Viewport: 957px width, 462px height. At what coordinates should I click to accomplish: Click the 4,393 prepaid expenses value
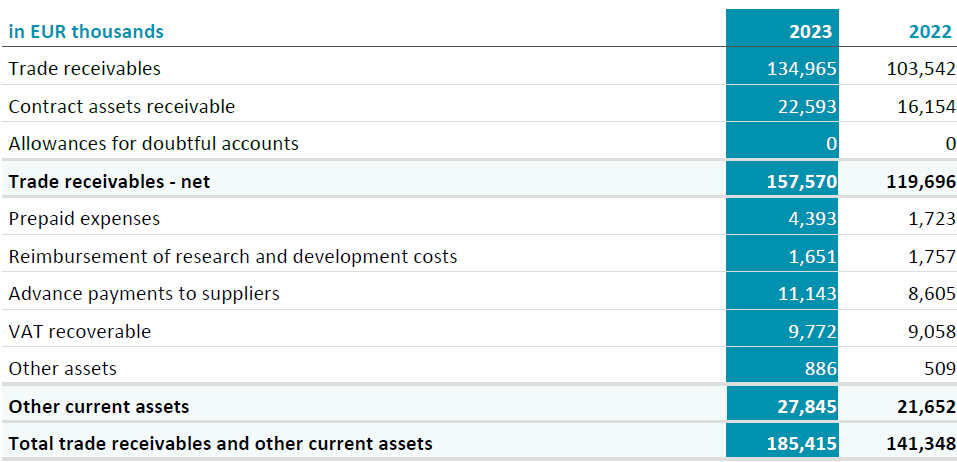click(812, 218)
